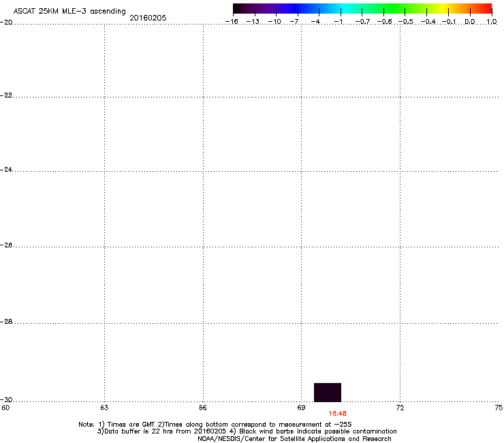Click the longitude label 60
Image resolution: width=504 pixels, height=443 pixels.
click(x=5, y=408)
